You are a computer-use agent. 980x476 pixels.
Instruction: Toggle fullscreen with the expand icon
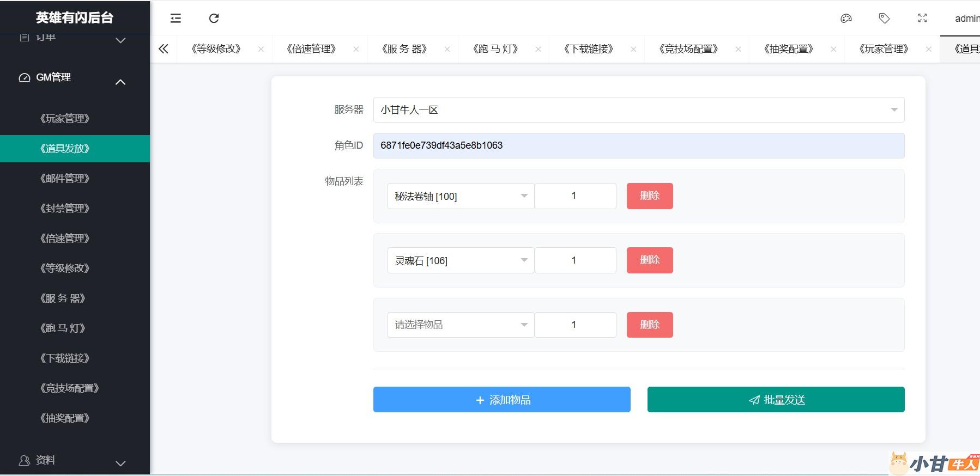point(922,19)
